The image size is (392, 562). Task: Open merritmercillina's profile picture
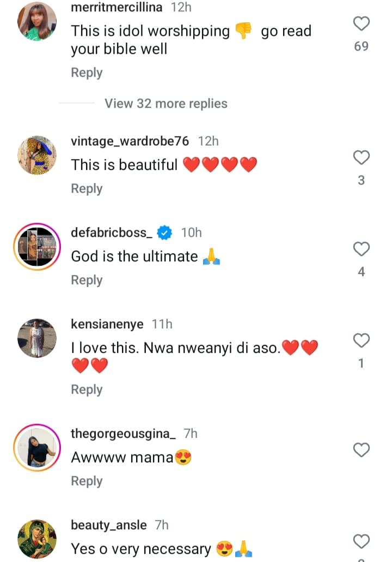point(37,21)
